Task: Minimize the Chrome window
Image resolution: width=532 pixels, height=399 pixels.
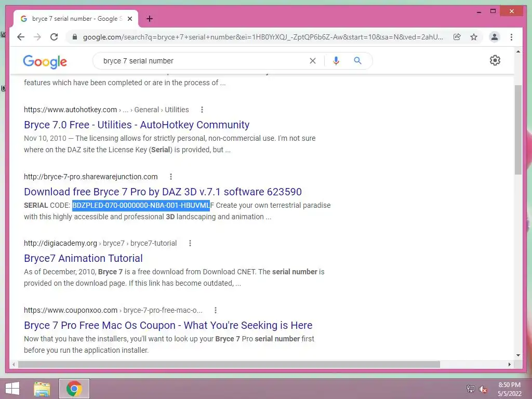Action: coord(478,12)
